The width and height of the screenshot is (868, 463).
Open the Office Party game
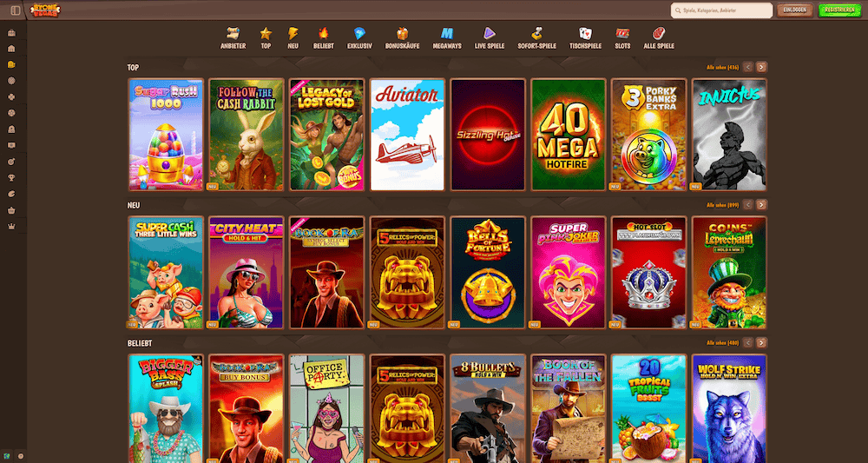point(326,409)
